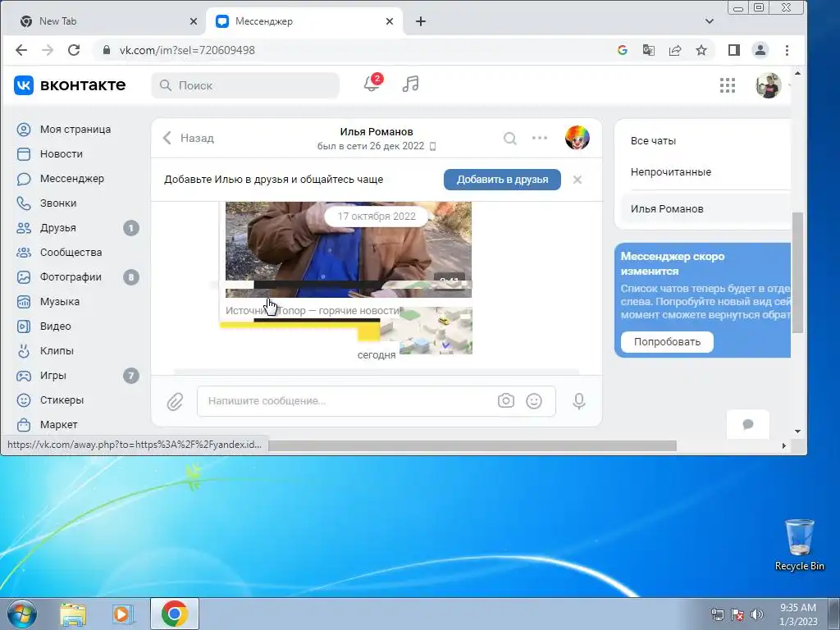
Task: Open My Page icon in VK sidebar
Action: pyautogui.click(x=24, y=130)
